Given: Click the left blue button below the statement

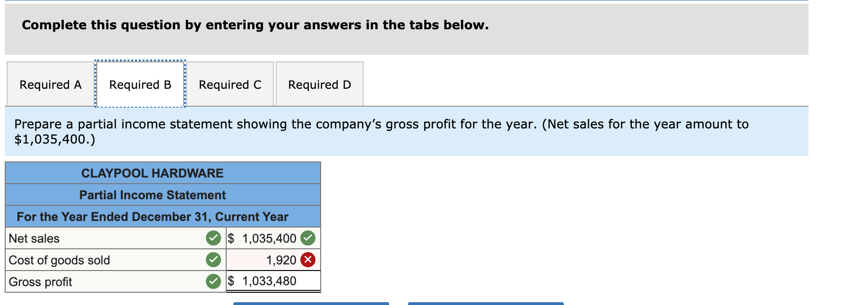Looking at the screenshot, I should click(309, 304).
